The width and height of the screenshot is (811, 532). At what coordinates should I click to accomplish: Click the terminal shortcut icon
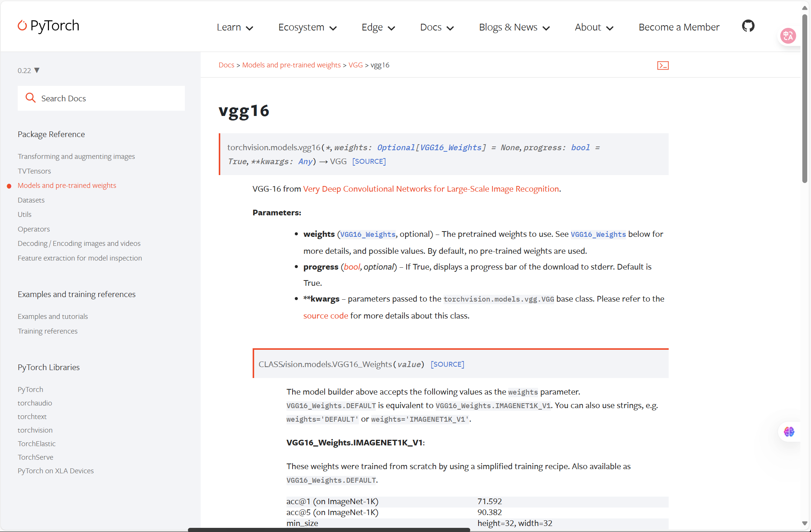[663, 66]
